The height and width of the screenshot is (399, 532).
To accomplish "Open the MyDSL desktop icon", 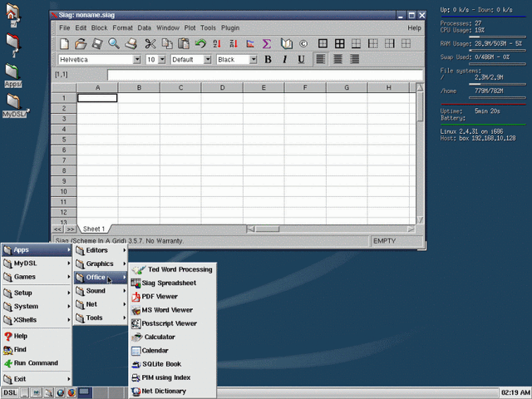I will click(x=15, y=106).
